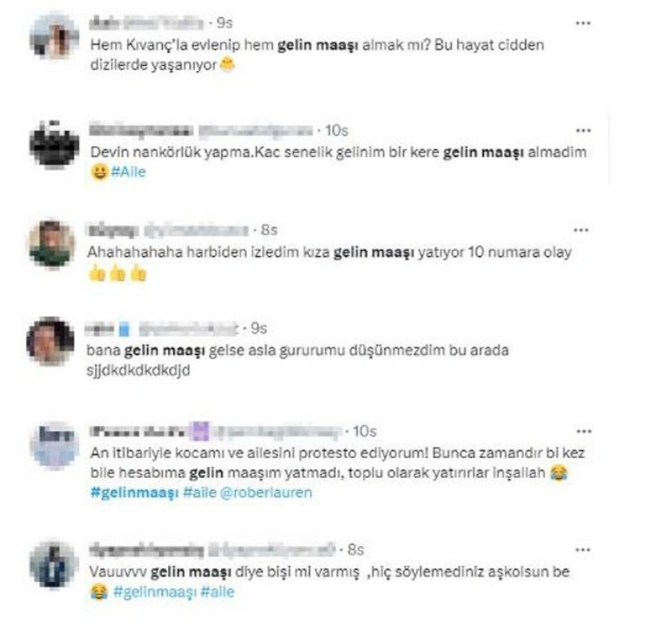Open more options on the Vauuvvv tweet
The height and width of the screenshot is (632, 672).
pos(582,550)
